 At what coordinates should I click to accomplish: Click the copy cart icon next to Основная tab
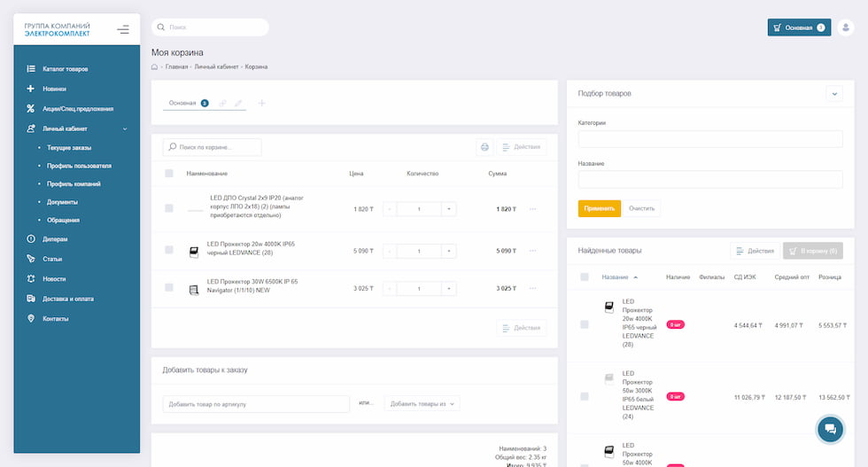(222, 103)
